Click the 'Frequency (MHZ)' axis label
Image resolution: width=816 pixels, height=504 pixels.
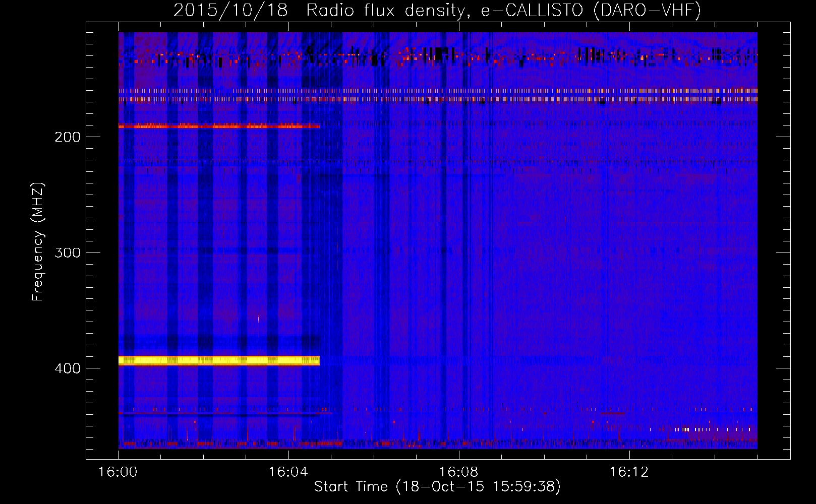(x=38, y=242)
